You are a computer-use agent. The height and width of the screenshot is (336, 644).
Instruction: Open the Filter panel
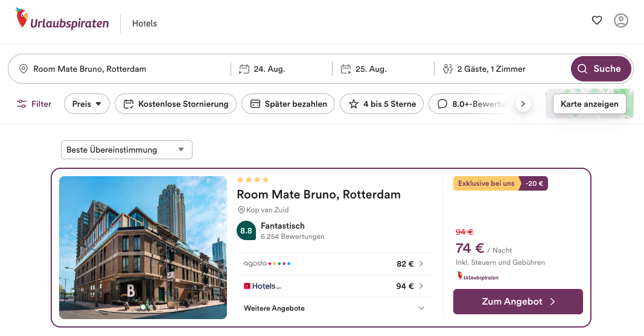(34, 104)
